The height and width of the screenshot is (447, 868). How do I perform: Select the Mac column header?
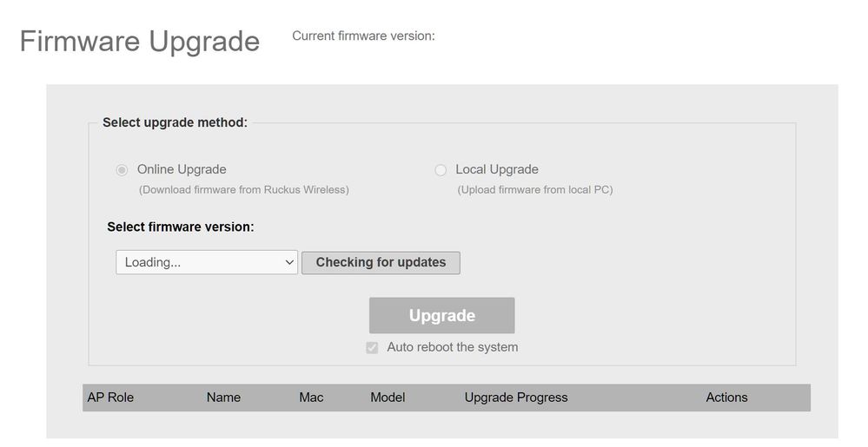(311, 398)
